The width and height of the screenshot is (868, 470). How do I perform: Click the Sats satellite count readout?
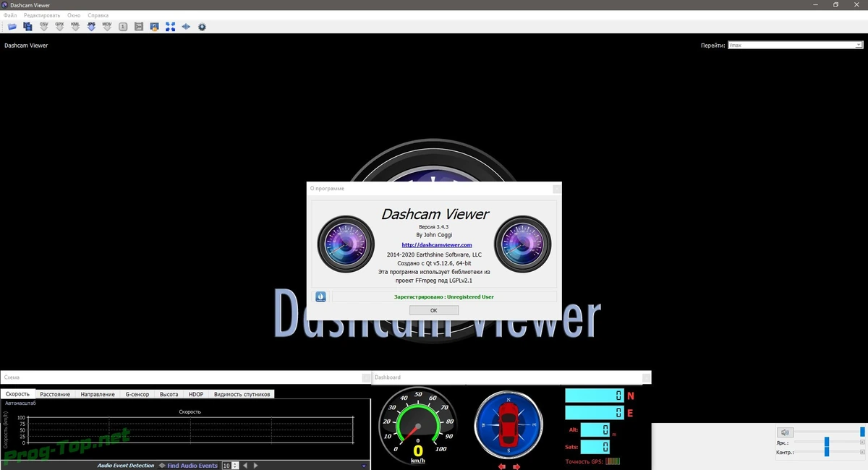(x=595, y=447)
